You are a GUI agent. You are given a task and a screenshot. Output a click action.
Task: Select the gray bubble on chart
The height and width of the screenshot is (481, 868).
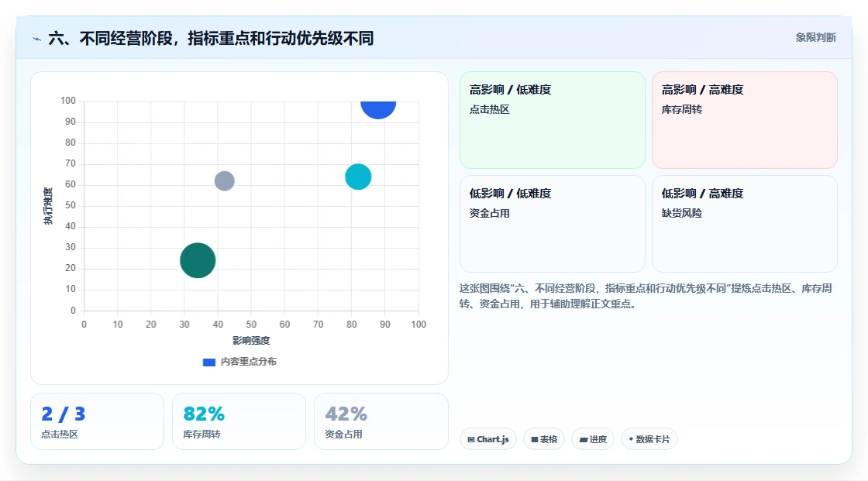(224, 180)
